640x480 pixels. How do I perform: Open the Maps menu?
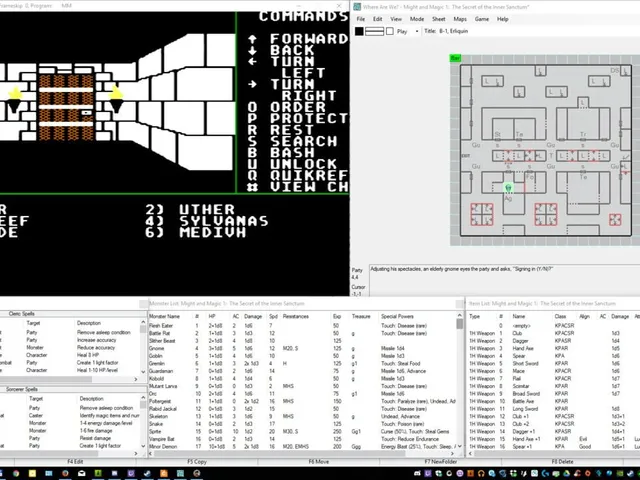[x=460, y=19]
